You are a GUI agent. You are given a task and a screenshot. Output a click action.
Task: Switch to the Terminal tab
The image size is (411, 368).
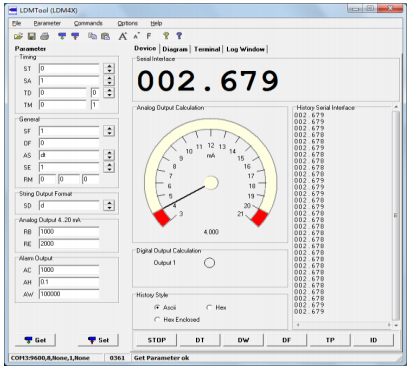coord(207,49)
